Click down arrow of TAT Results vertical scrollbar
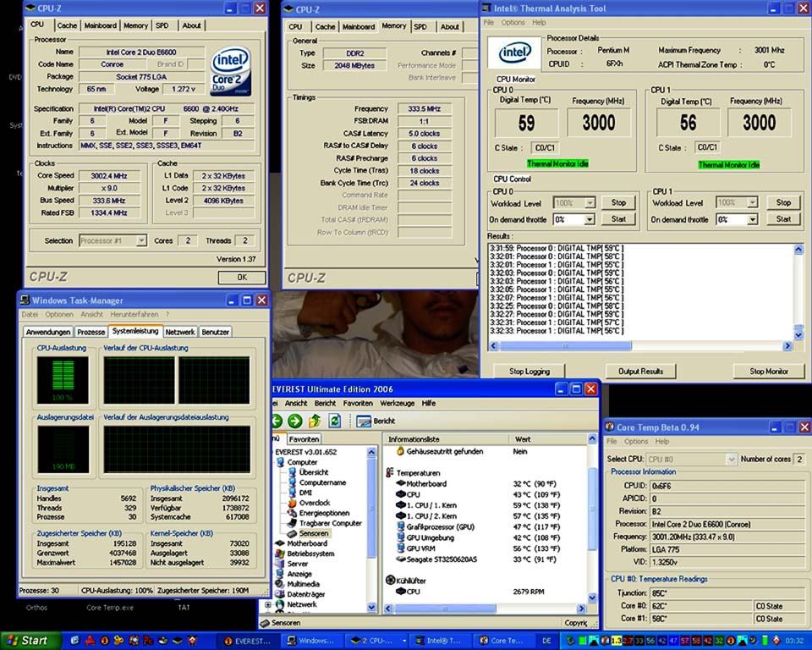812x650 pixels. coord(798,335)
